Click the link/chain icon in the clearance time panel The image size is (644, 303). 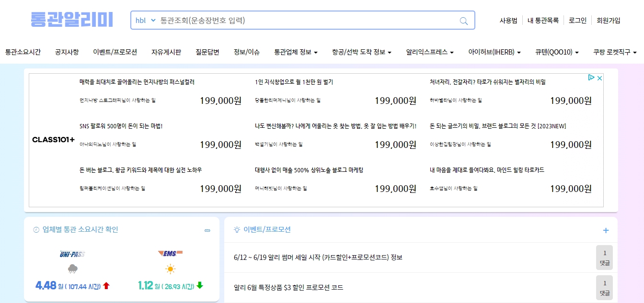(207, 230)
